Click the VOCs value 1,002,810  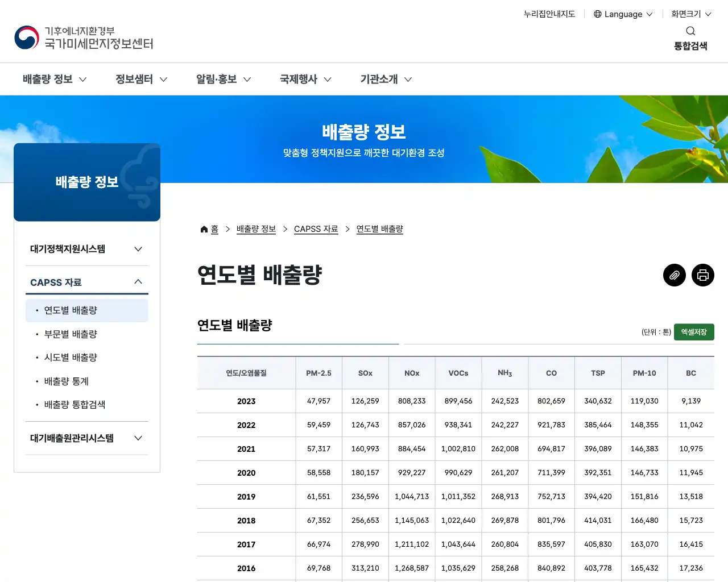(458, 449)
